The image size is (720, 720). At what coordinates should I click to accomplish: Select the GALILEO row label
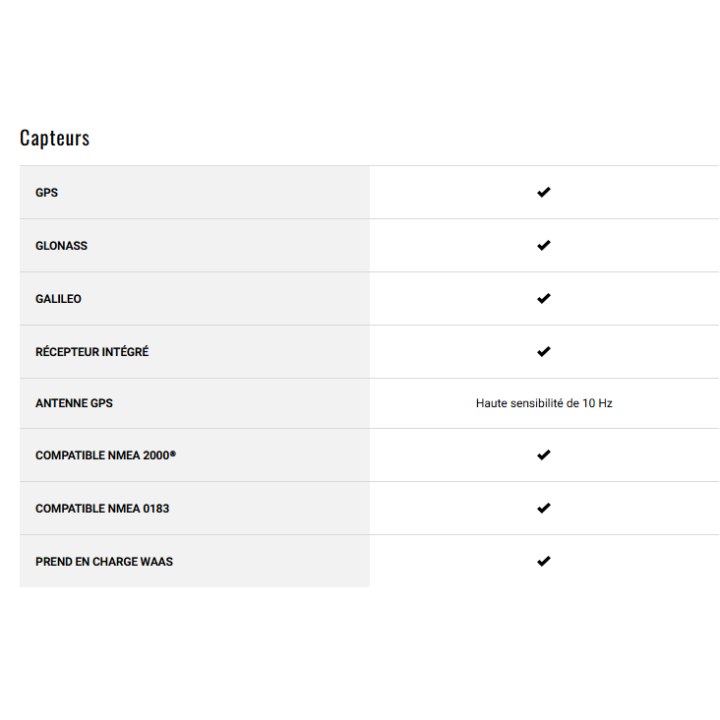pyautogui.click(x=58, y=299)
